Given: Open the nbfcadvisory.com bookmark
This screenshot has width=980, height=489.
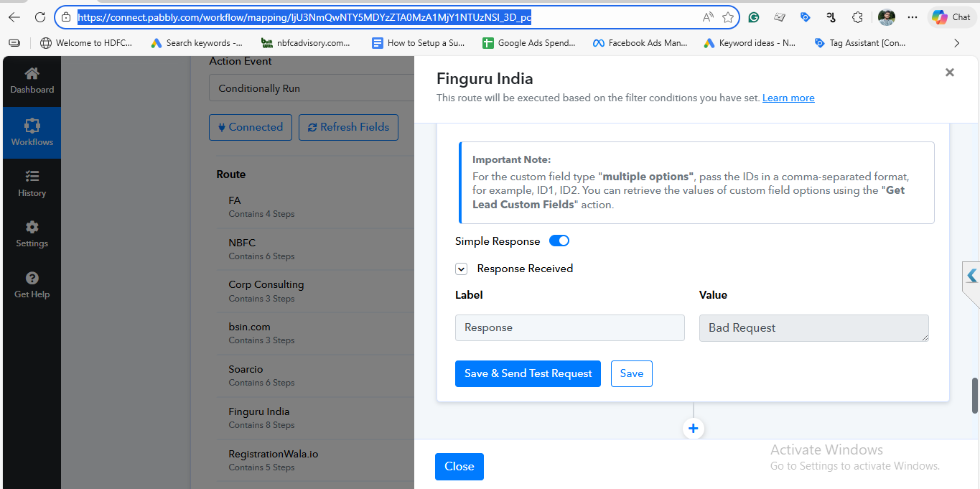Looking at the screenshot, I should pyautogui.click(x=306, y=43).
